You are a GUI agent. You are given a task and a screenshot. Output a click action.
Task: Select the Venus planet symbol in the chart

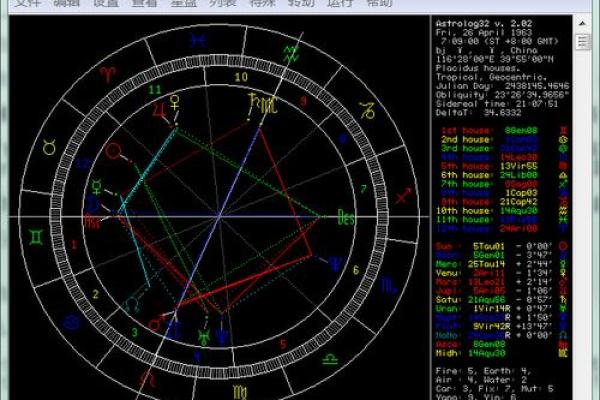(x=175, y=103)
